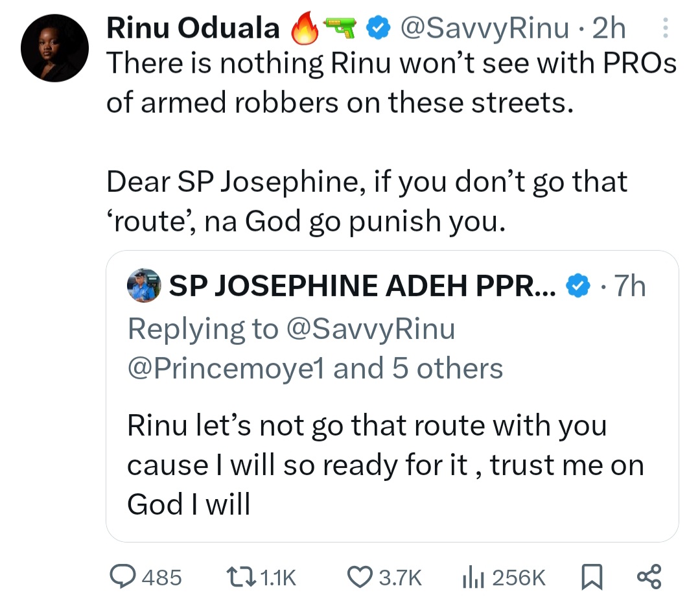Like the tweet with the heart icon
The width and height of the screenshot is (700, 608).
[359, 576]
